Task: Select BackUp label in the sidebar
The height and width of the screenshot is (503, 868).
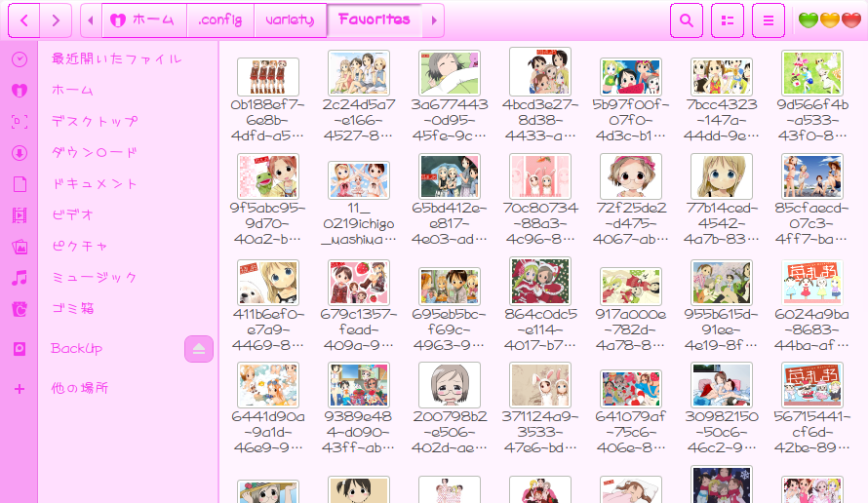Action: [77, 349]
